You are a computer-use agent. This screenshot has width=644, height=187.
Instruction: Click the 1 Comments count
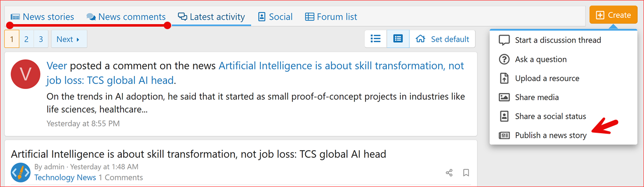click(x=121, y=177)
